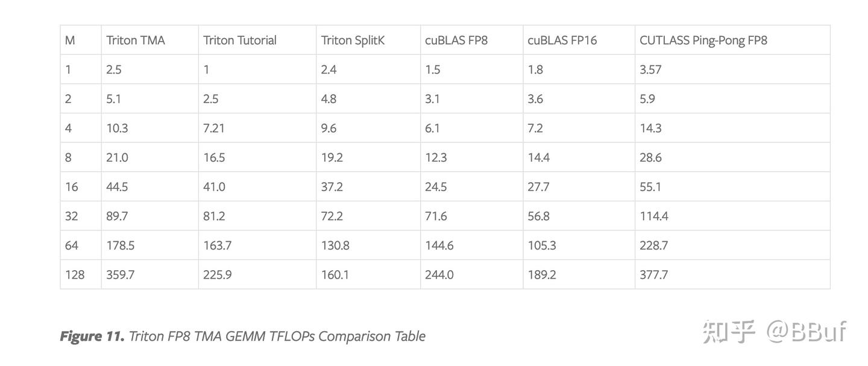Select the "Triton TMA" column header

136,40
